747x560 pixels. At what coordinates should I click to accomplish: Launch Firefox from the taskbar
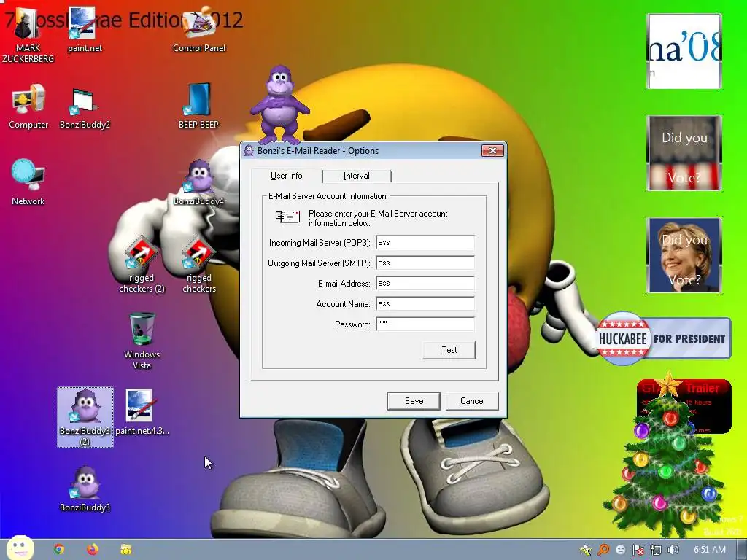click(93, 550)
